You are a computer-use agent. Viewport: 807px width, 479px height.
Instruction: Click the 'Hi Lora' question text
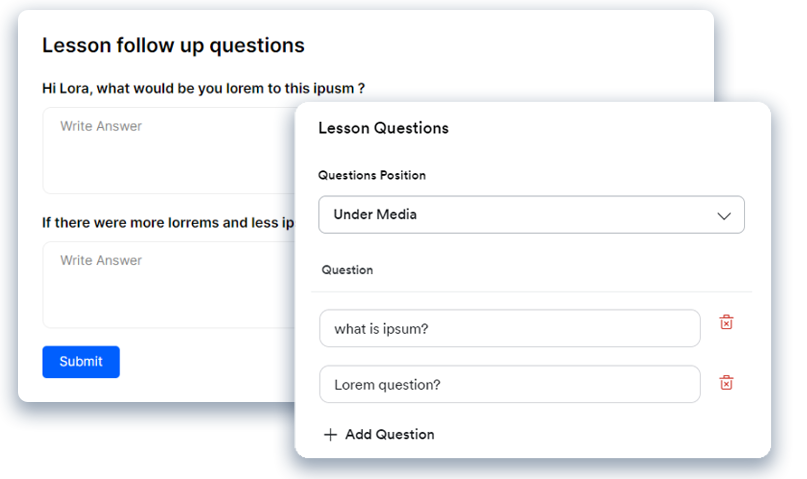coord(203,88)
